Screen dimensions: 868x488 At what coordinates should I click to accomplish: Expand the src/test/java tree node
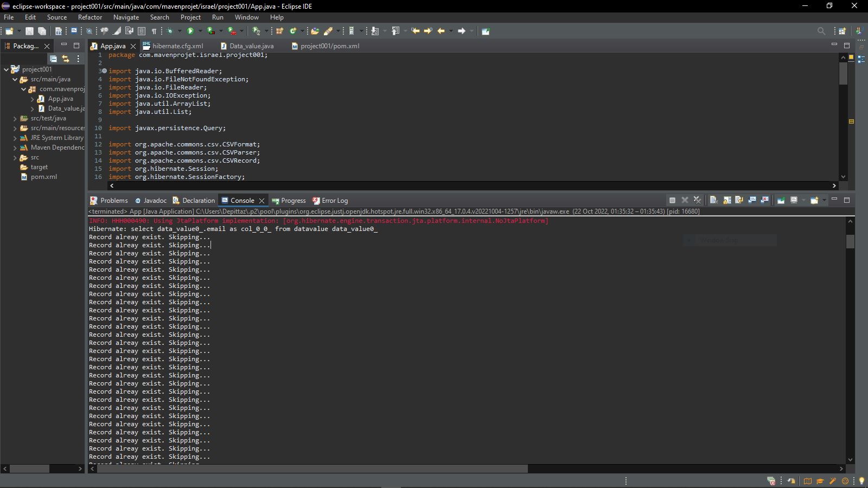click(15, 118)
